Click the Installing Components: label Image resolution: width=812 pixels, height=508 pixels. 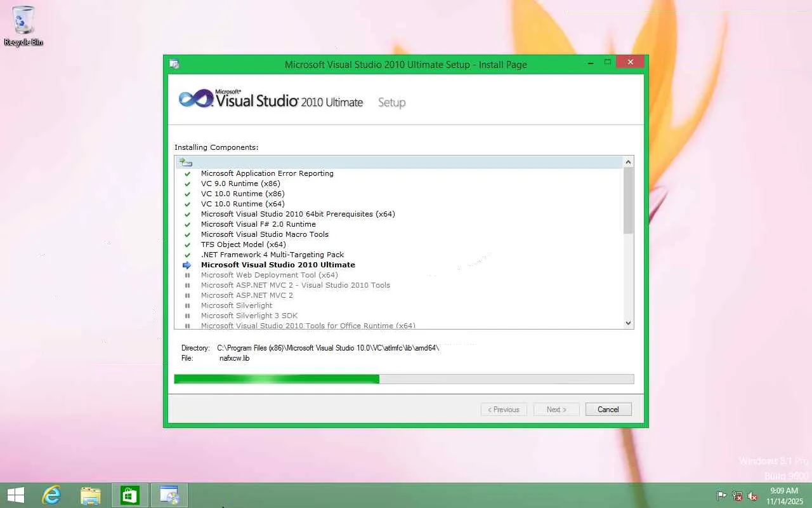[x=216, y=147]
